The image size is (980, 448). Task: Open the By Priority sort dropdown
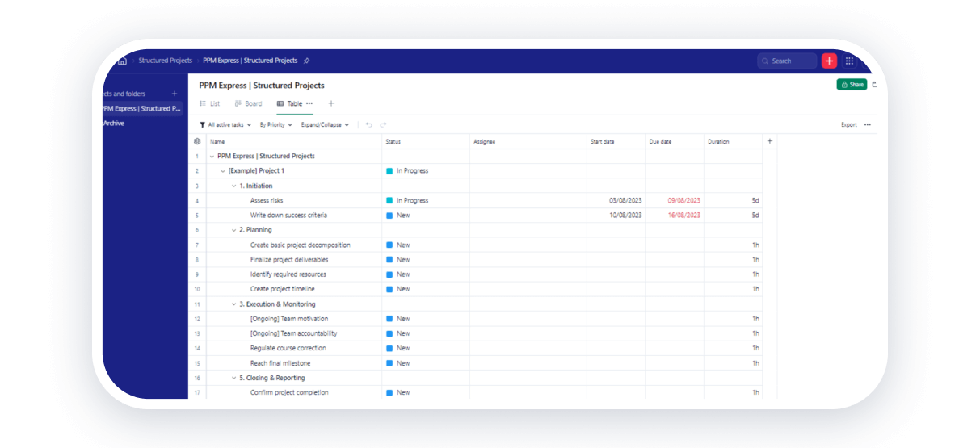[275, 125]
